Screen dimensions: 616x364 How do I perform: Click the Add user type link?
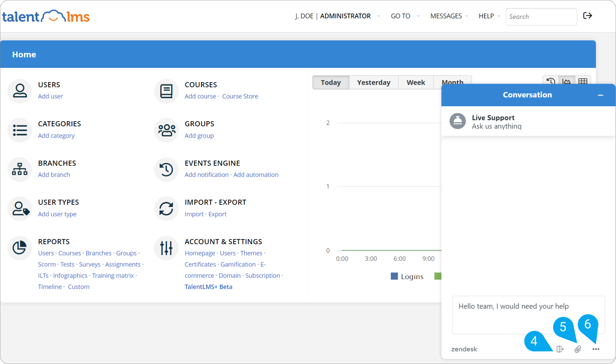57,214
